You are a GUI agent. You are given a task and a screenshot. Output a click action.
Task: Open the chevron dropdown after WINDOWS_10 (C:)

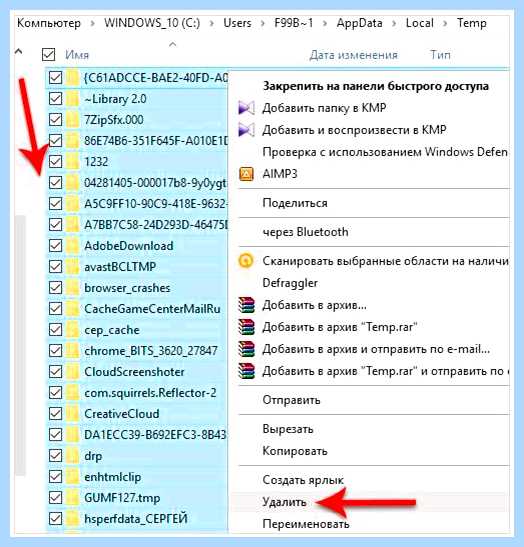tap(212, 23)
